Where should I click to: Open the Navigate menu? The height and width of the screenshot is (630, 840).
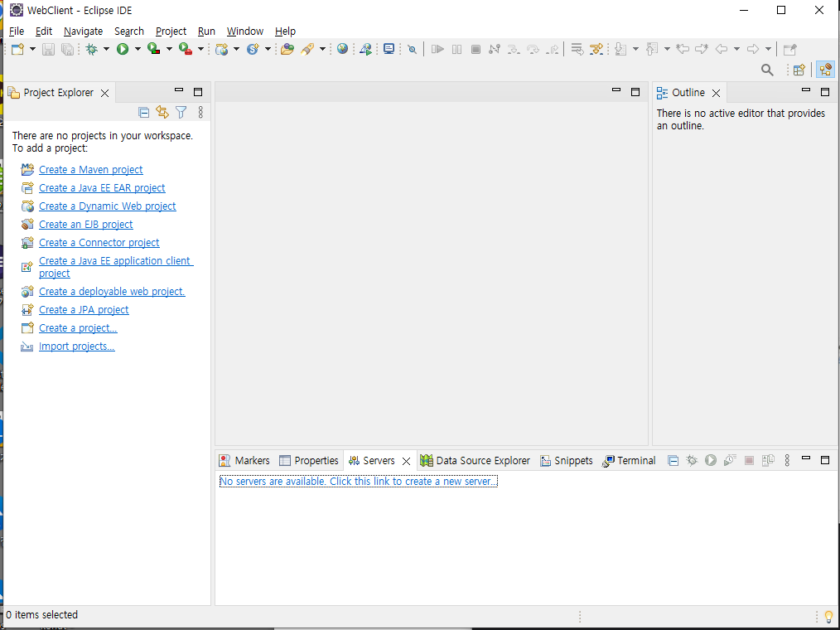[x=83, y=31]
